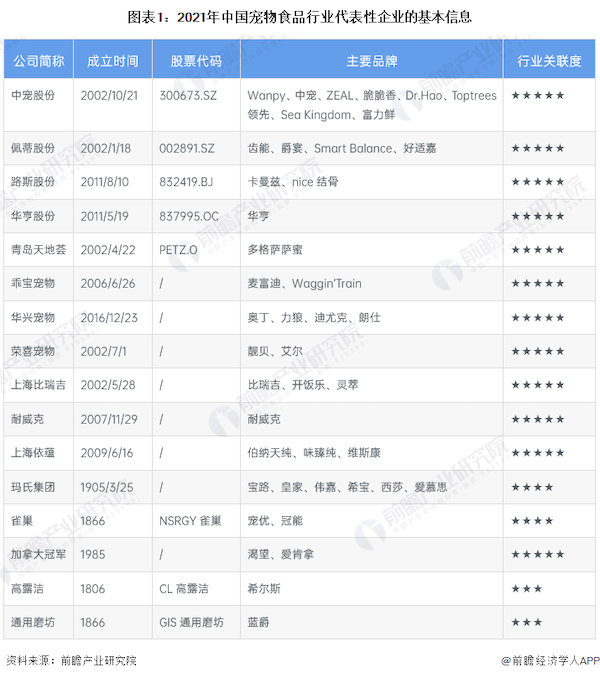The height and width of the screenshot is (678, 600).
Task: Click the @前瞻经济学人APP credit
Action: tap(550, 660)
